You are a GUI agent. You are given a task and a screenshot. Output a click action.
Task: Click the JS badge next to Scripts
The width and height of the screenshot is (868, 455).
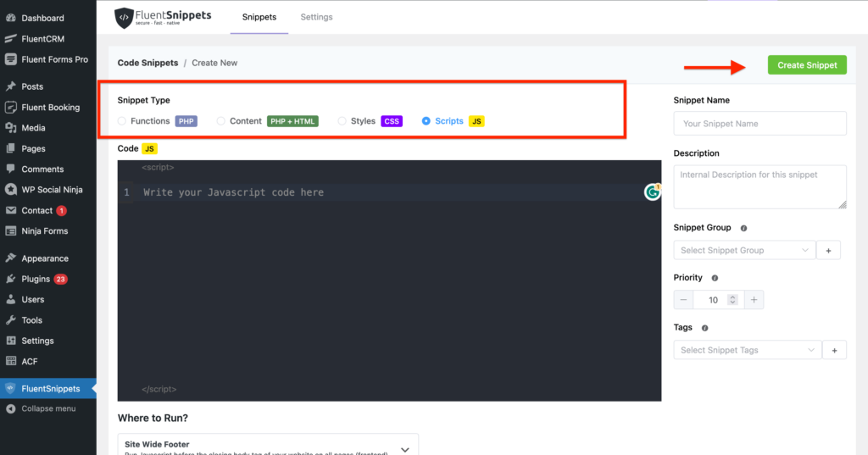[476, 121]
